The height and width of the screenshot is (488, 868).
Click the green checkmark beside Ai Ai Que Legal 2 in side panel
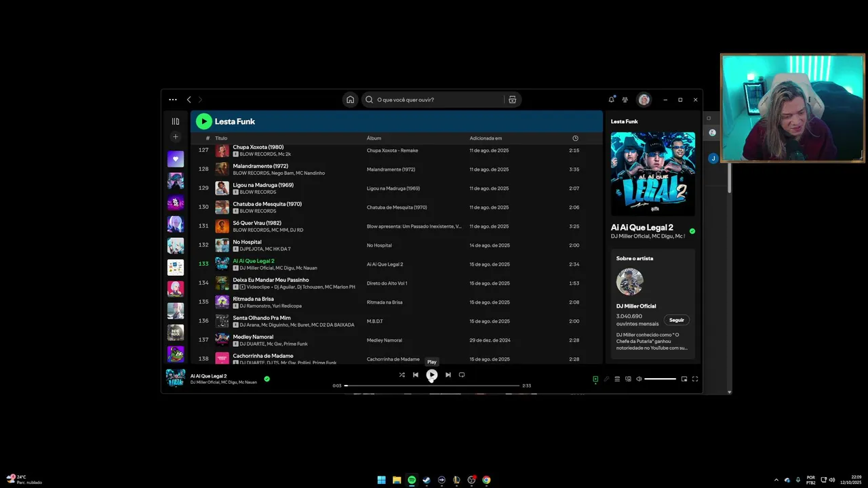coord(692,231)
